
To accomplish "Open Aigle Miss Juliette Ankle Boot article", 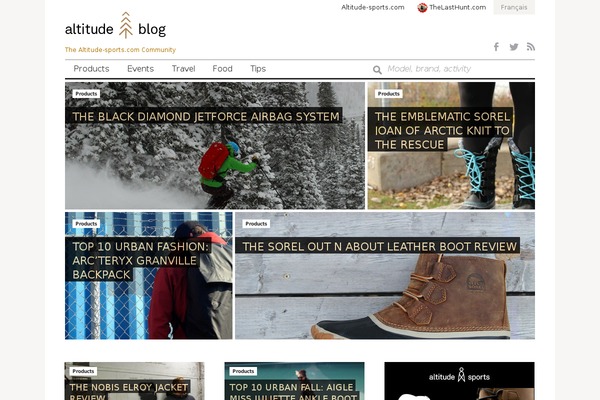I will pos(291,391).
